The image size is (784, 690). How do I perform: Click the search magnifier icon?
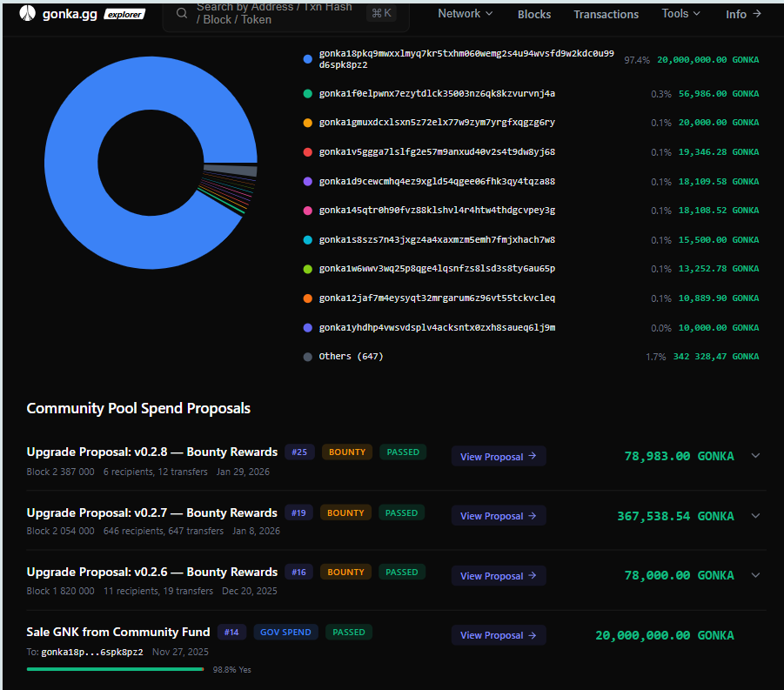(182, 13)
